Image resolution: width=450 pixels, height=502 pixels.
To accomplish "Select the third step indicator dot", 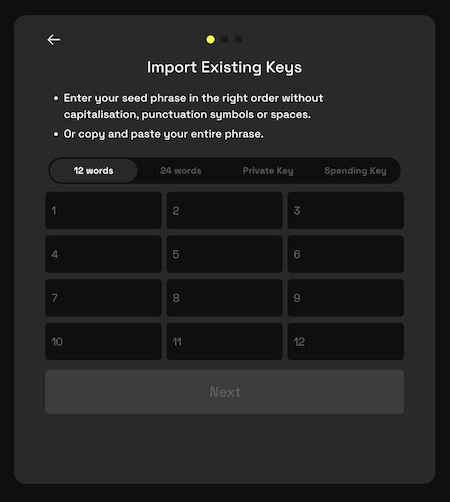I will [239, 40].
